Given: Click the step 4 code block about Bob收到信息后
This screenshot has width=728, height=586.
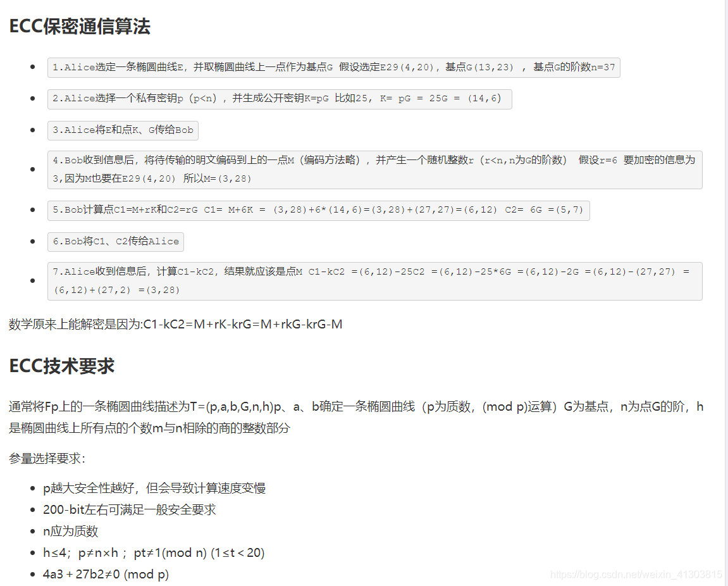Looking at the screenshot, I should 374,168.
